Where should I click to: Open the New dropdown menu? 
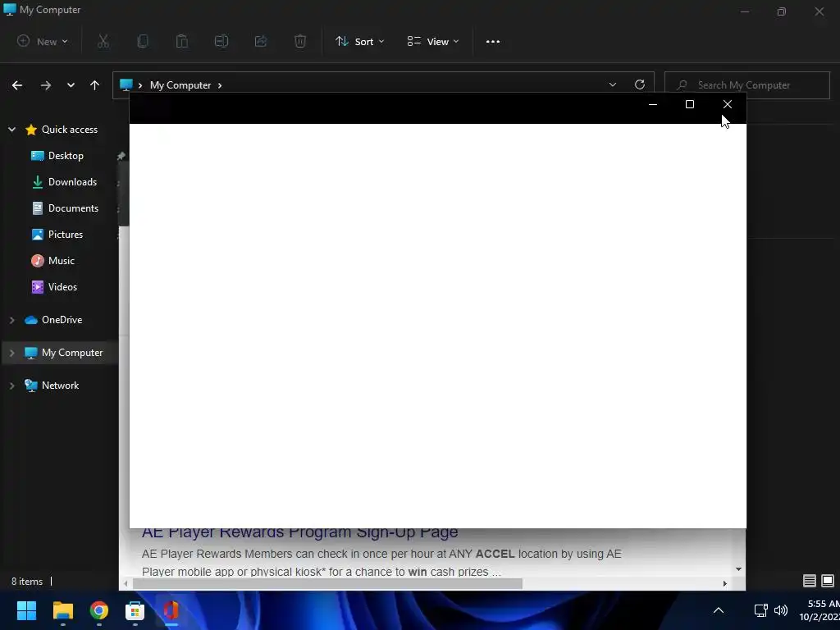43,41
